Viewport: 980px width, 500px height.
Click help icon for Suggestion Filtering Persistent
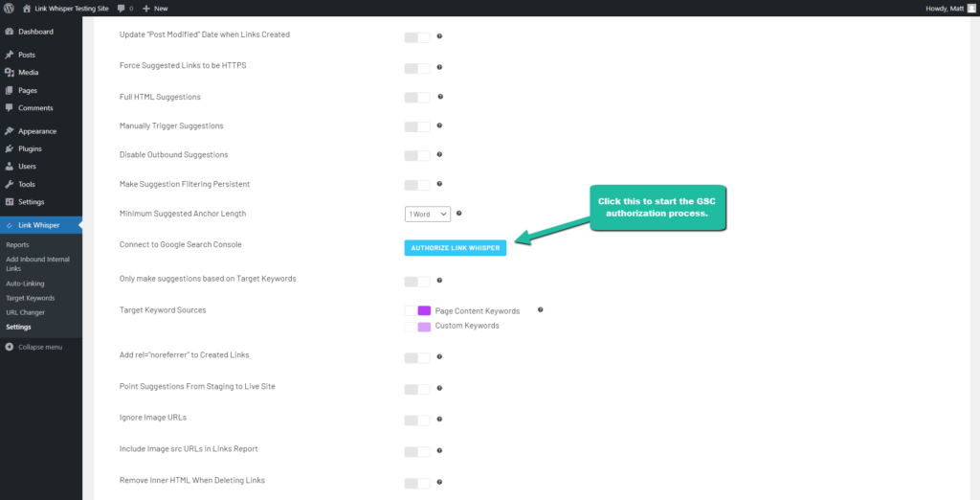439,183
